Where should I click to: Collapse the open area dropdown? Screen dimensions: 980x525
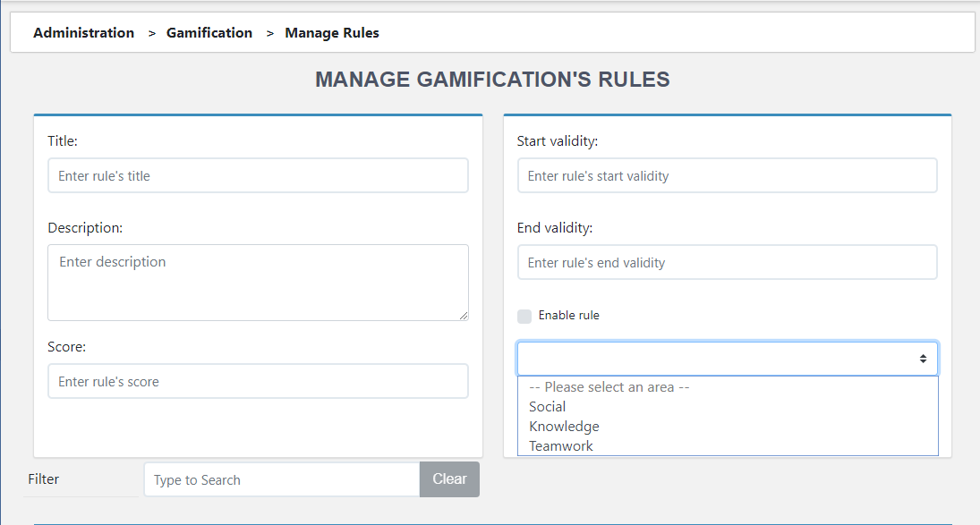728,359
